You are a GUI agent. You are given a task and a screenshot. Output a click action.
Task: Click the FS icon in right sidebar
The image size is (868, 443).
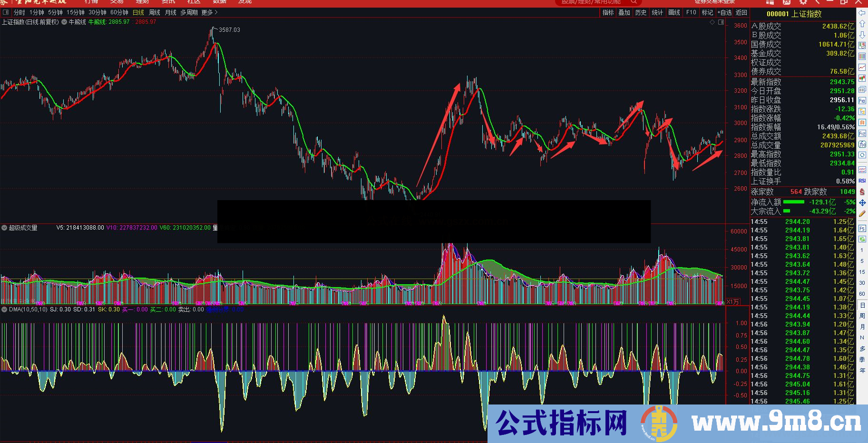click(862, 229)
